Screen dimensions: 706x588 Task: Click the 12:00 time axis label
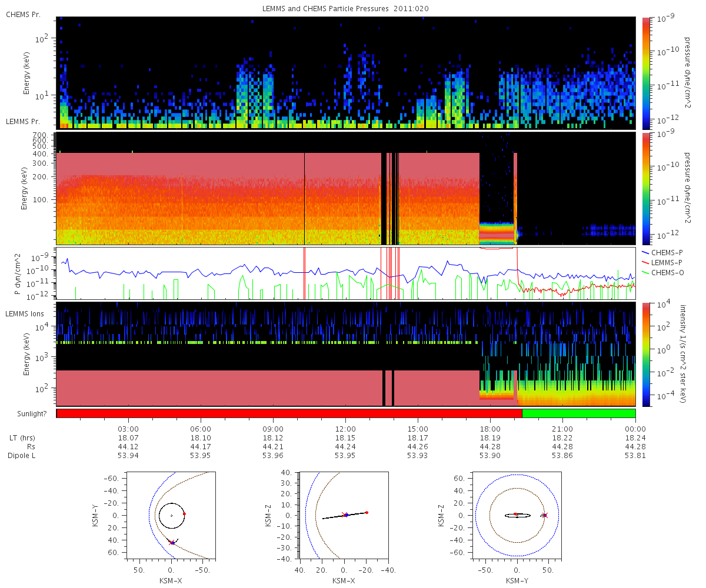345,429
